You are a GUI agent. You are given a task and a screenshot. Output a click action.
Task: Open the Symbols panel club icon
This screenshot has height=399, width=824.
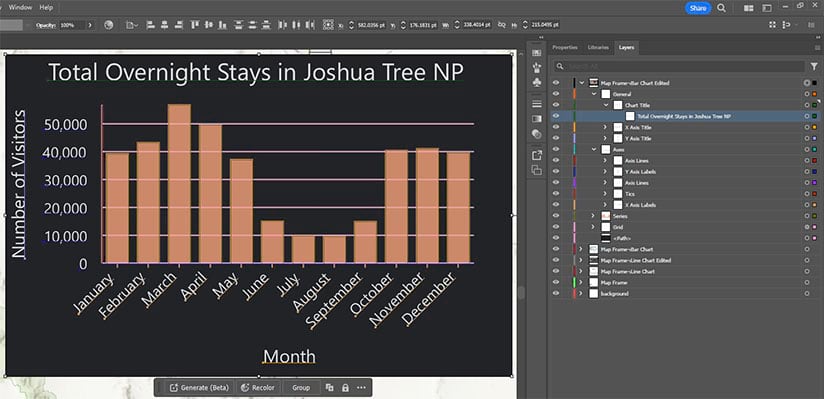[537, 82]
